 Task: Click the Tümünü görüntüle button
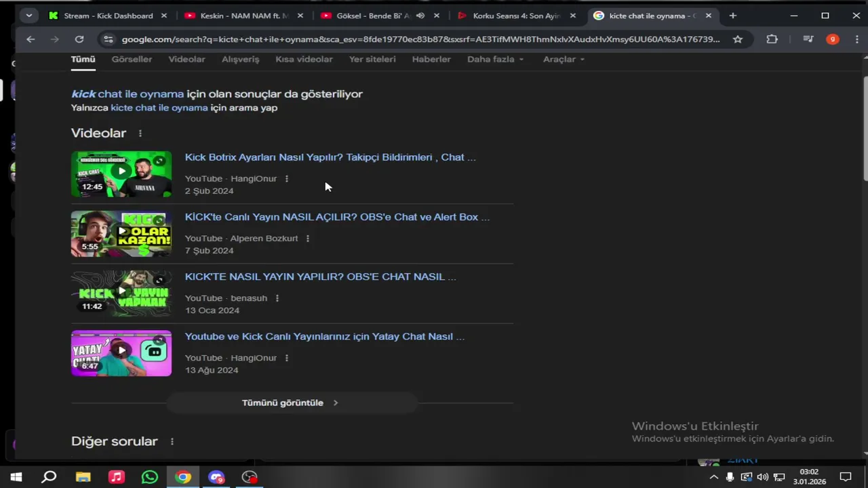(292, 403)
